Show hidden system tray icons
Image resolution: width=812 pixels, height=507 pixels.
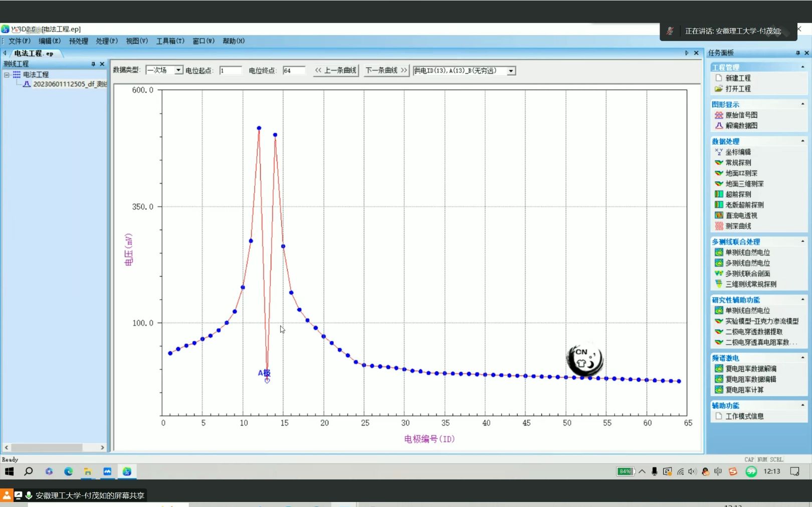642,471
